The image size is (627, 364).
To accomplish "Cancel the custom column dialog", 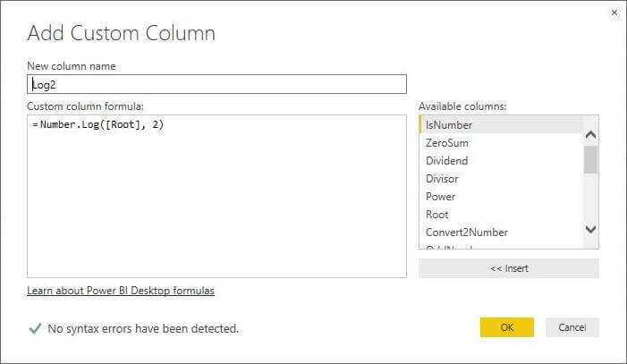I will tap(572, 327).
